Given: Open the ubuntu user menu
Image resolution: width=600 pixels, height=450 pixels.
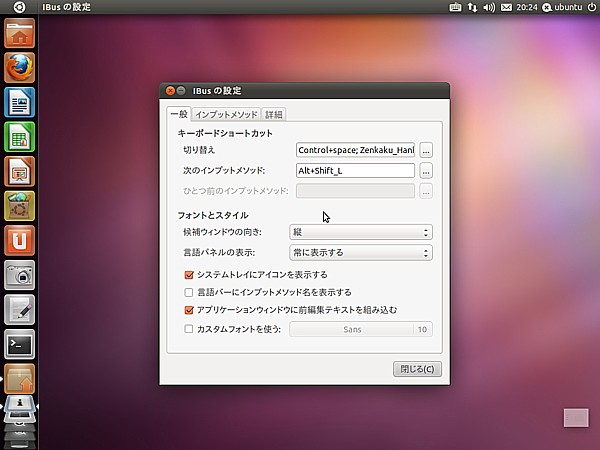Looking at the screenshot, I should click(563, 7).
